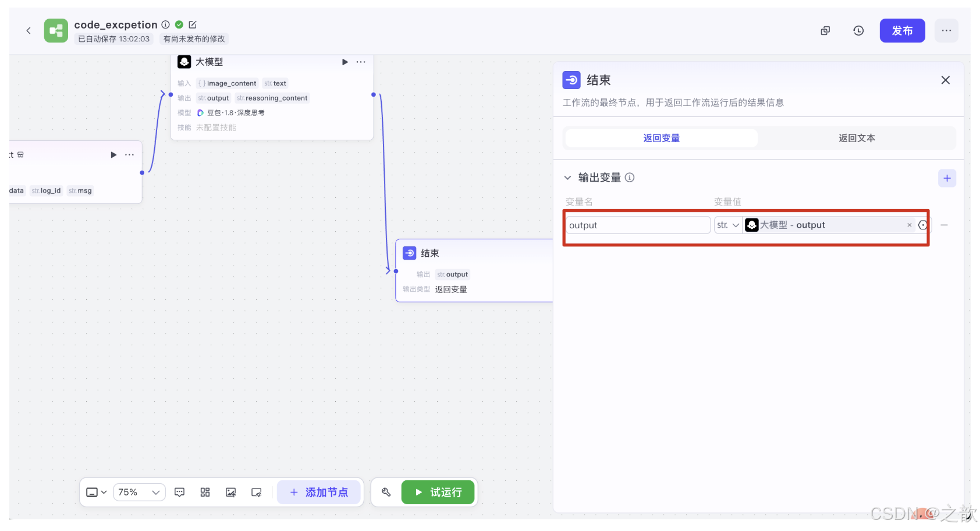The height and width of the screenshot is (531, 980).
Task: Click the minus to delete the output variable row
Action: tap(945, 225)
